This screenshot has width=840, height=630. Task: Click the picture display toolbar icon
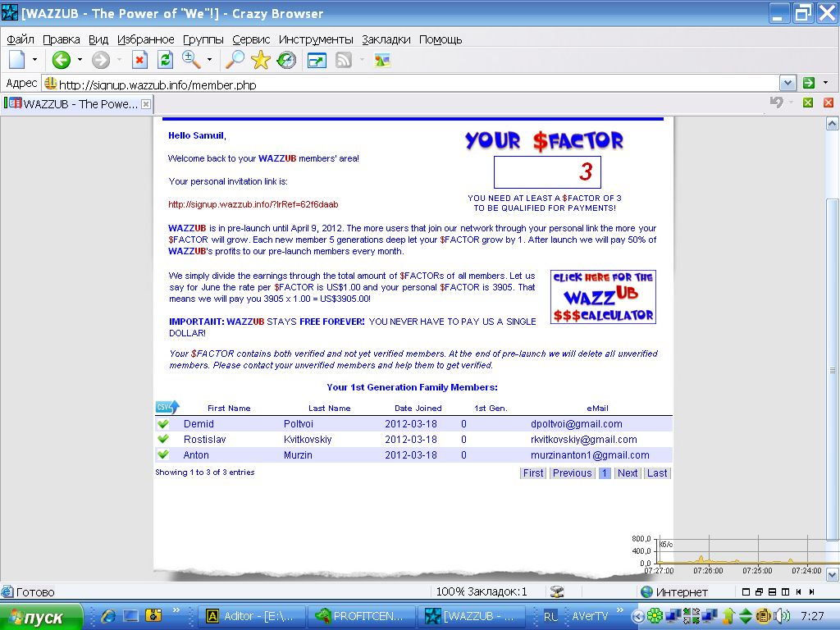tap(382, 60)
